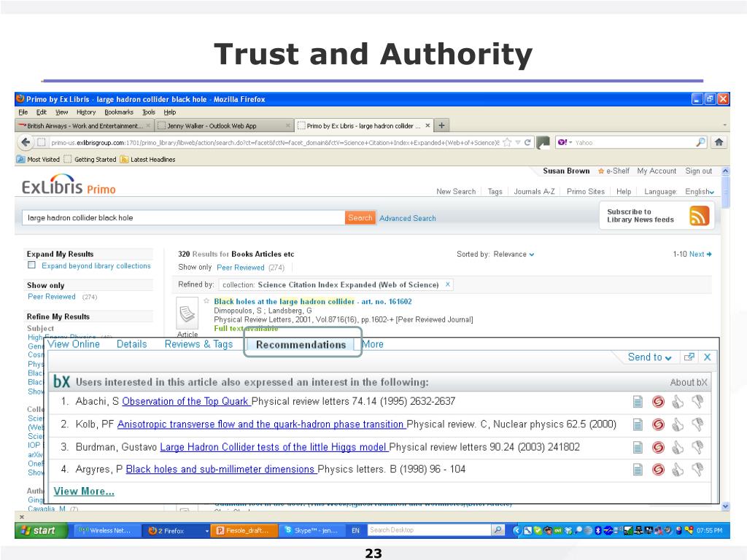Click Peer Reviewed link in Show only sidebar
Image resolution: width=747 pixels, height=560 pixels.
tap(52, 297)
